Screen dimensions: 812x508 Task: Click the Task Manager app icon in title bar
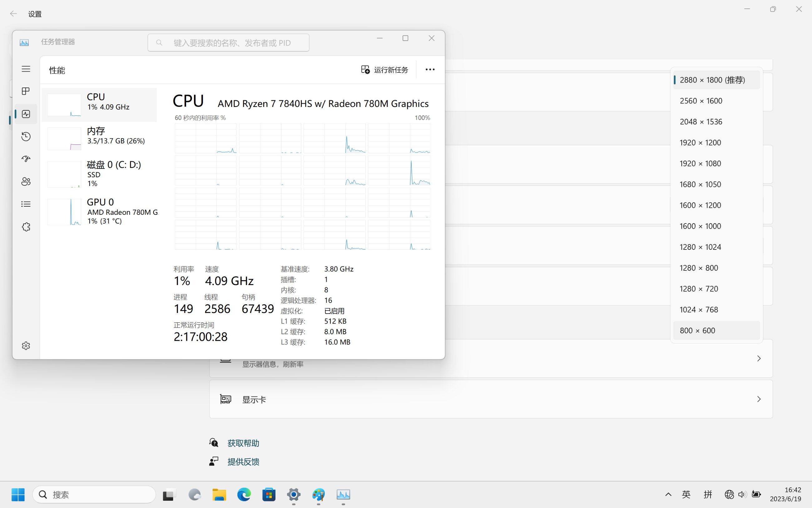(24, 43)
